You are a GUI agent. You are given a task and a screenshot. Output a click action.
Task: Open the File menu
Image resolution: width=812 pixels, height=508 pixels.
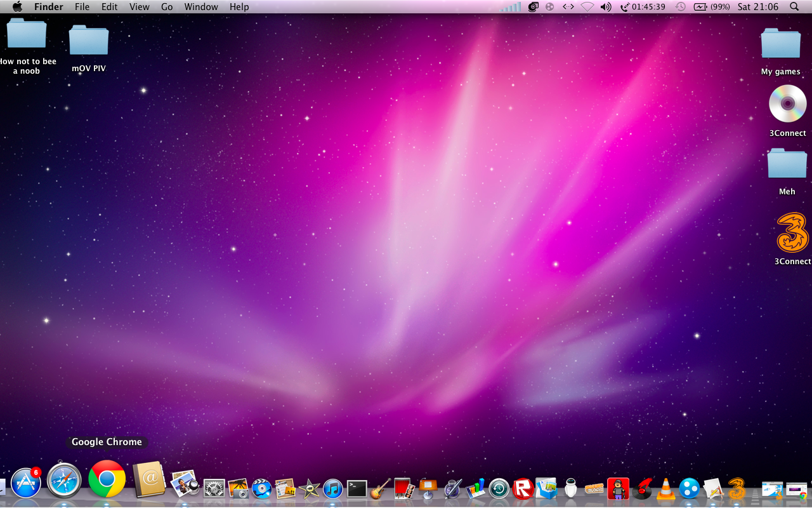[x=82, y=7]
